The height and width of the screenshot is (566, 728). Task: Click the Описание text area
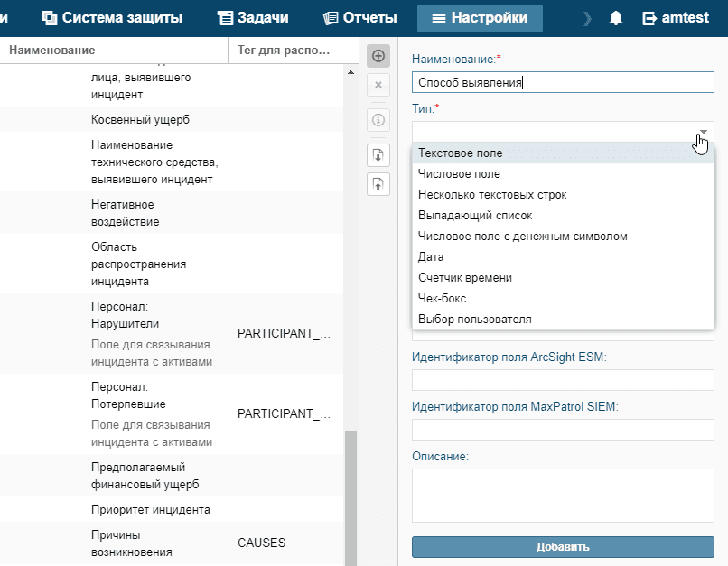[563, 496]
